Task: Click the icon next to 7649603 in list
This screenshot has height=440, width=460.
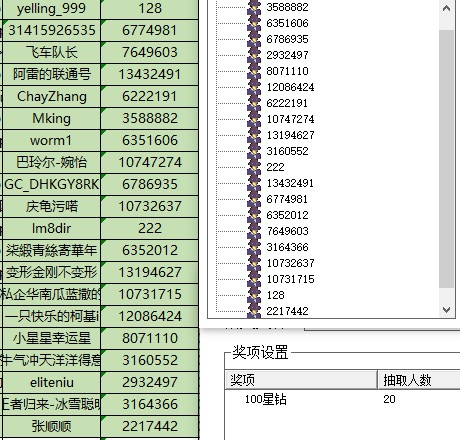Action: pos(254,231)
